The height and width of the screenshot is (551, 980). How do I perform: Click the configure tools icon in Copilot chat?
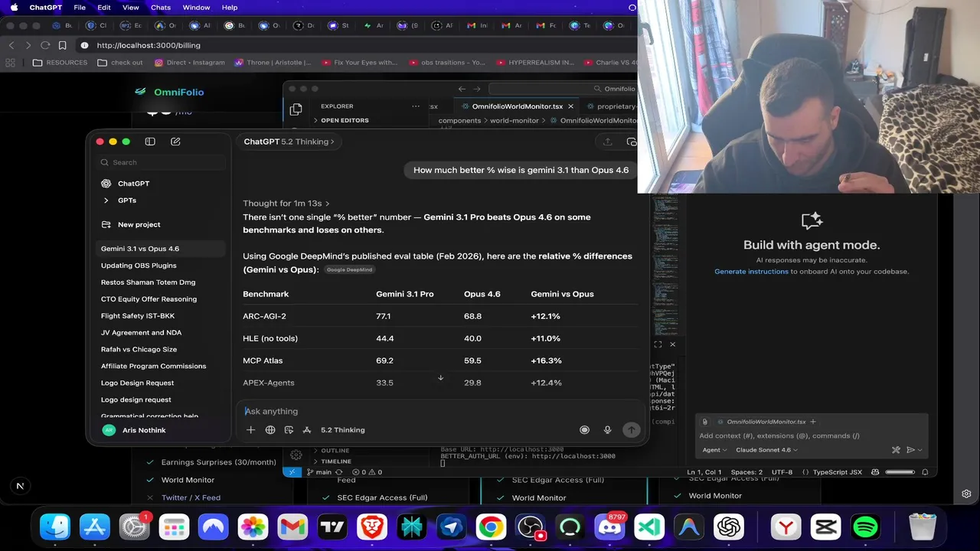(896, 450)
